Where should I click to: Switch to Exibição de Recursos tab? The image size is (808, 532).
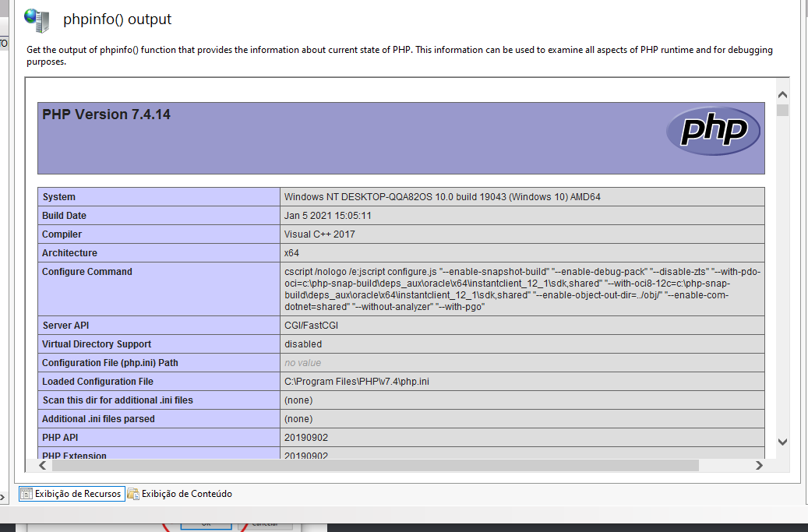[77, 494]
